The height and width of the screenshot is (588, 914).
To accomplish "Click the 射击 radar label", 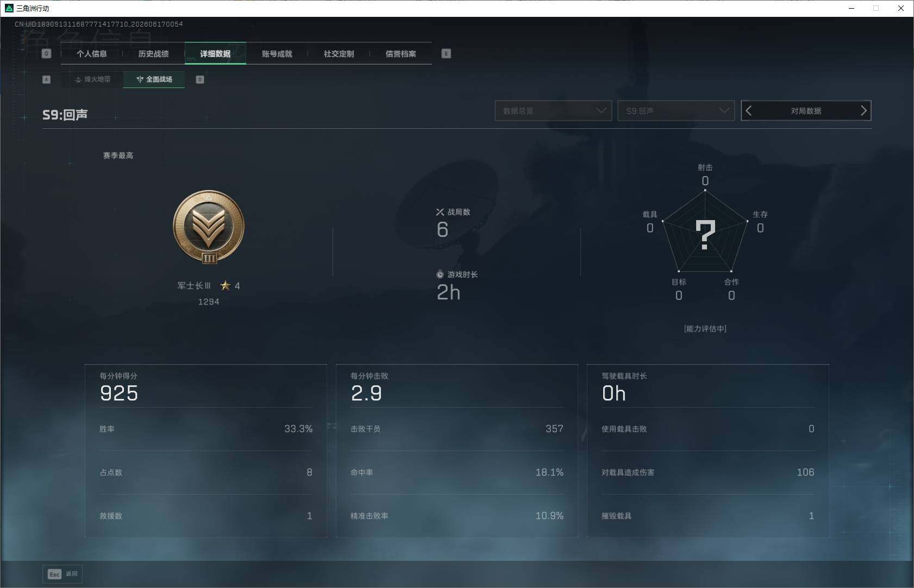I will pyautogui.click(x=705, y=167).
